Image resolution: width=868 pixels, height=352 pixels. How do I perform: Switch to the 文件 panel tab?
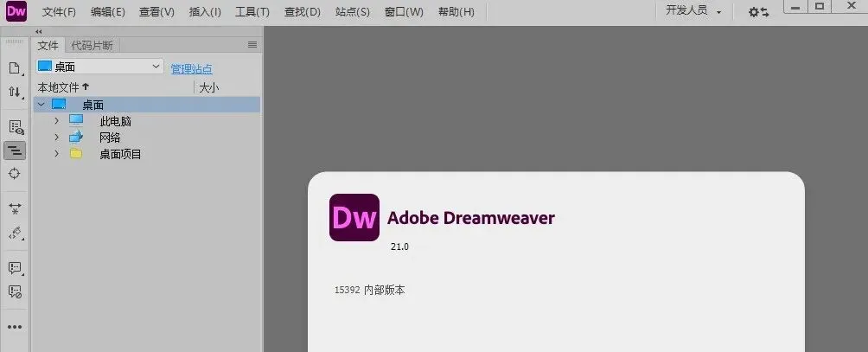pos(48,45)
